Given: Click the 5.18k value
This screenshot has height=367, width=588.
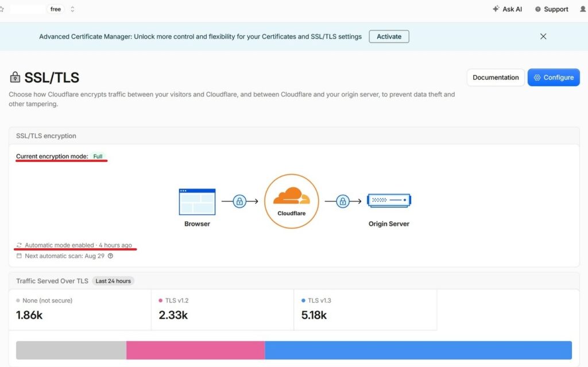Looking at the screenshot, I should pos(314,315).
